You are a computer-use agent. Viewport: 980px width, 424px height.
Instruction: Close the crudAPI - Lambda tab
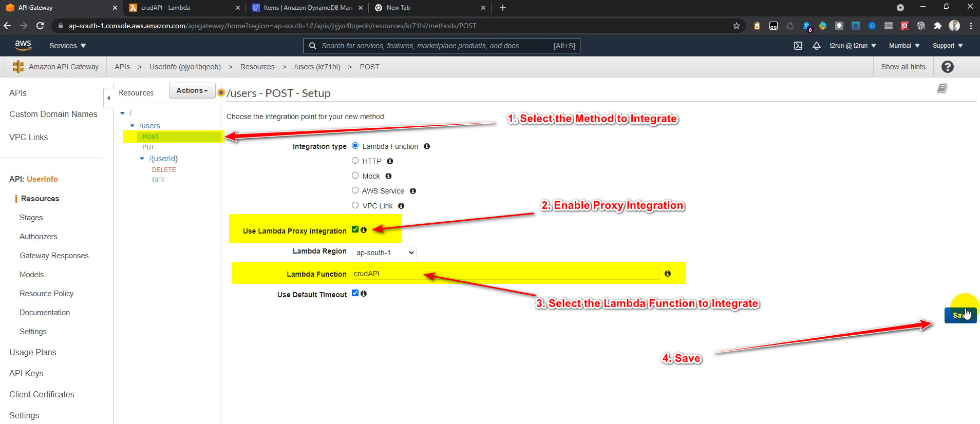pos(238,8)
